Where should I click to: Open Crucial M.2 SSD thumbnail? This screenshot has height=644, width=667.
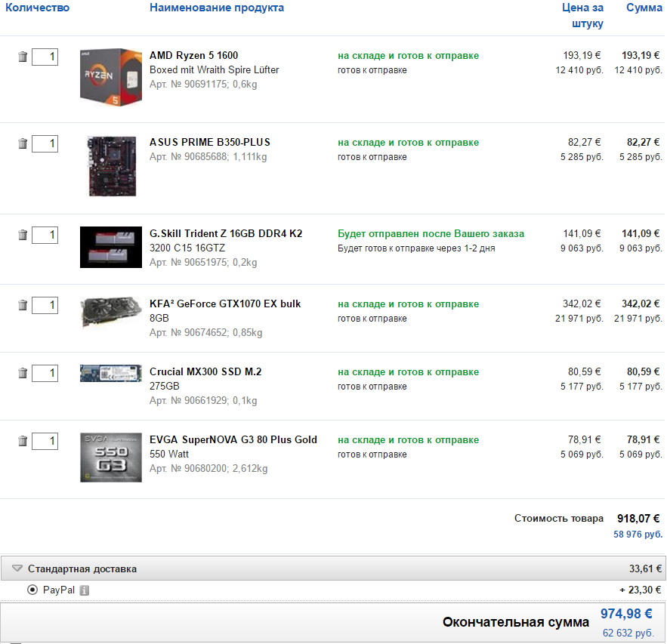point(111,373)
